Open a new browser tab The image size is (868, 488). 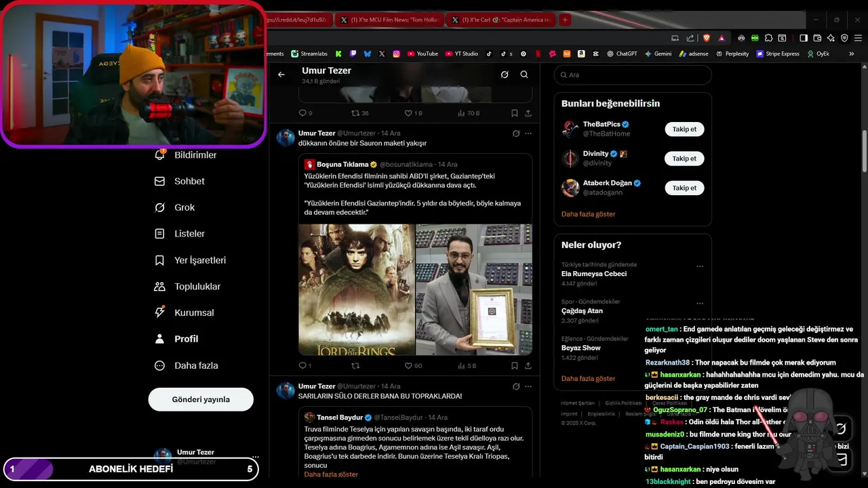(x=565, y=20)
